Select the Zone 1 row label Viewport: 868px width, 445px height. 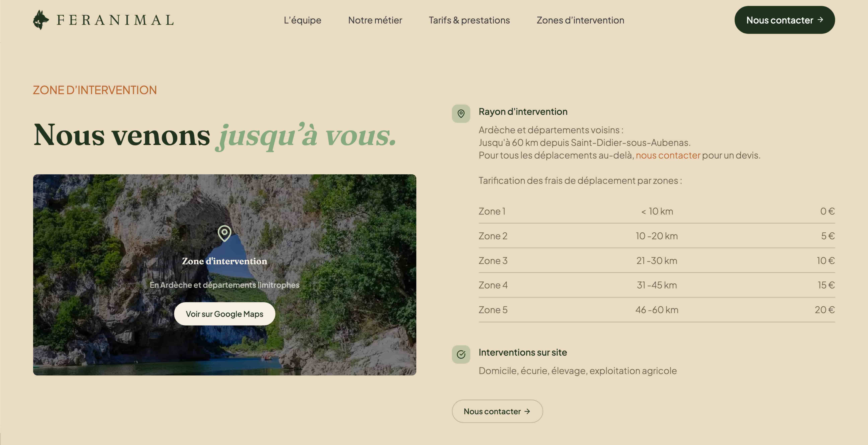(x=492, y=211)
